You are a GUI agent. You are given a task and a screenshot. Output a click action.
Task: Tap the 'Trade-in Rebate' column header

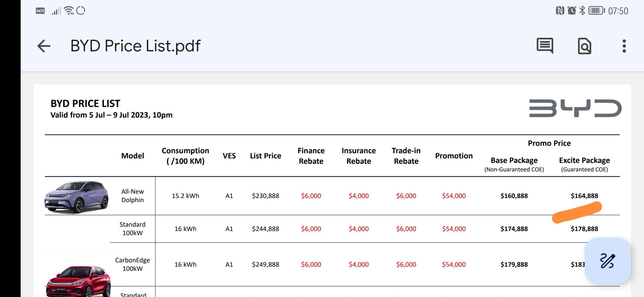click(x=406, y=156)
